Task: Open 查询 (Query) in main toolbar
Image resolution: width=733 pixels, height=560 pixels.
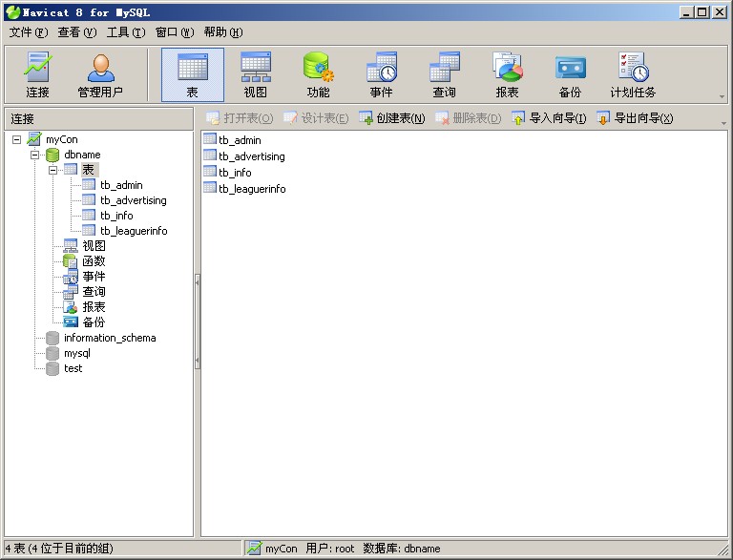Action: click(444, 74)
